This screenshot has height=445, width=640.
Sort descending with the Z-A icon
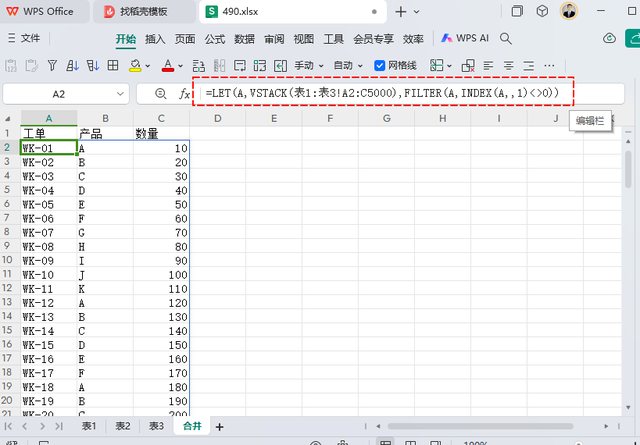(93, 65)
